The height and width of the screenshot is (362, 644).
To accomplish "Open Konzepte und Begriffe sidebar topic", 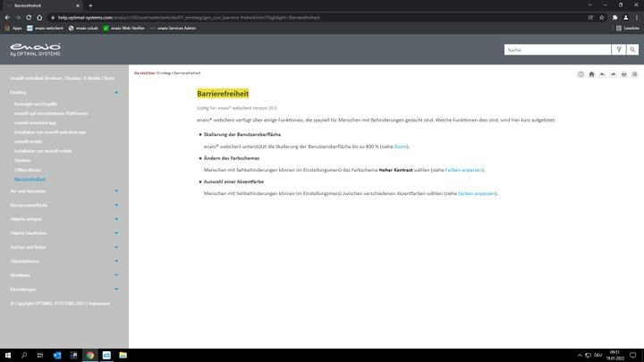I will pyautogui.click(x=36, y=105).
